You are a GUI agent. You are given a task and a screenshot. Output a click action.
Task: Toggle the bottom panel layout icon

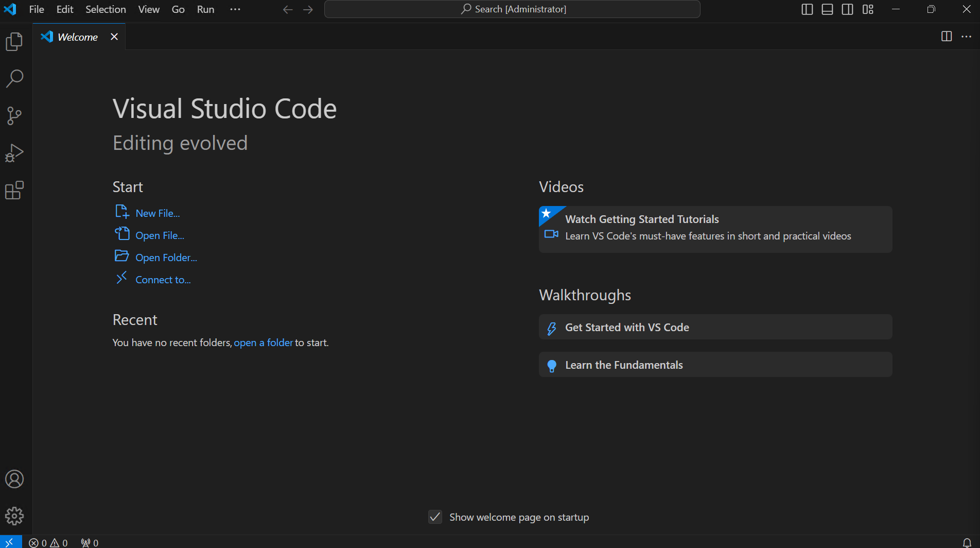(827, 9)
